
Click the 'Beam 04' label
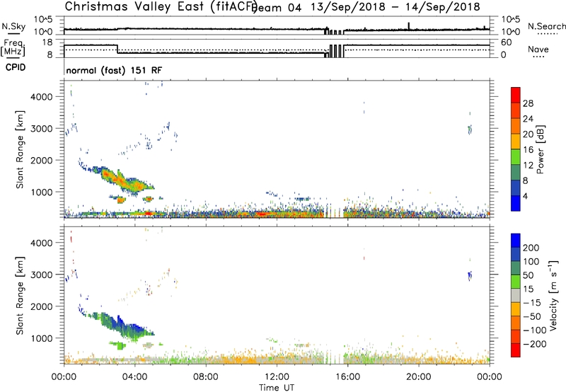(276, 7)
